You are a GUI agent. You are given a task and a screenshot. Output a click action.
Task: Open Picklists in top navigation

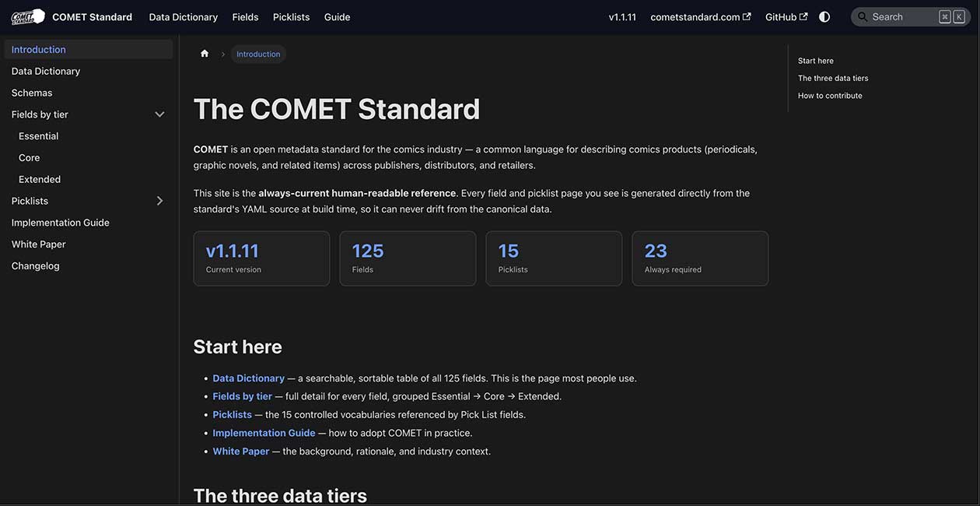tap(291, 16)
